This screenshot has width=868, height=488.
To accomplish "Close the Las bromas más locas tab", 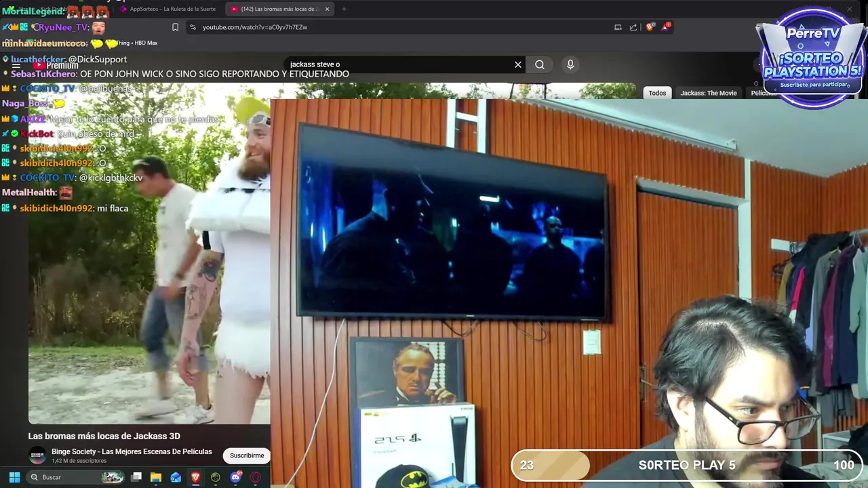I will pyautogui.click(x=328, y=9).
